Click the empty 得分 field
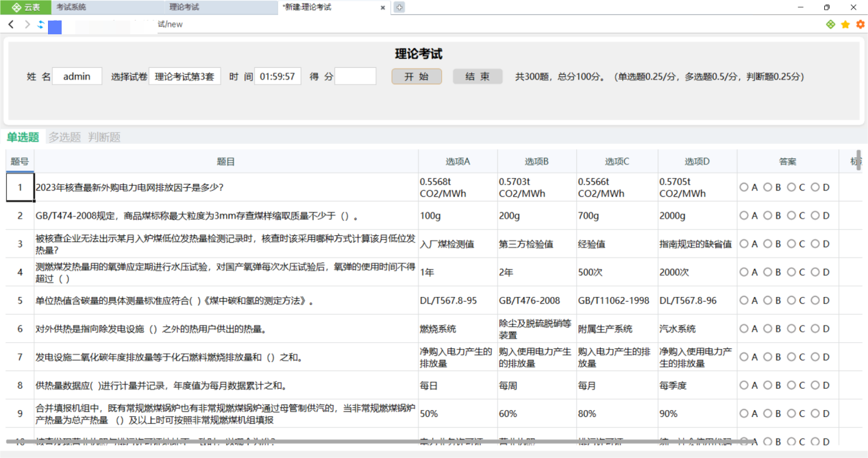The image size is (868, 458). 355,76
